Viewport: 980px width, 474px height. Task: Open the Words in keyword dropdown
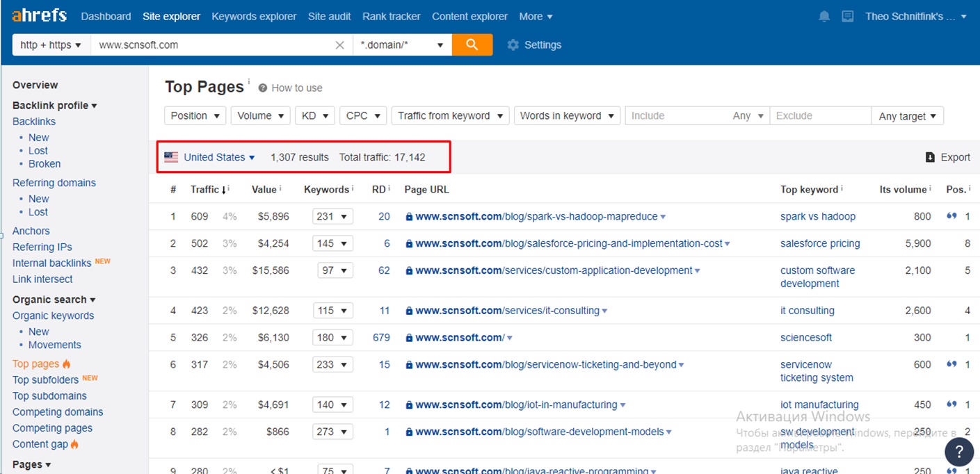pyautogui.click(x=567, y=116)
